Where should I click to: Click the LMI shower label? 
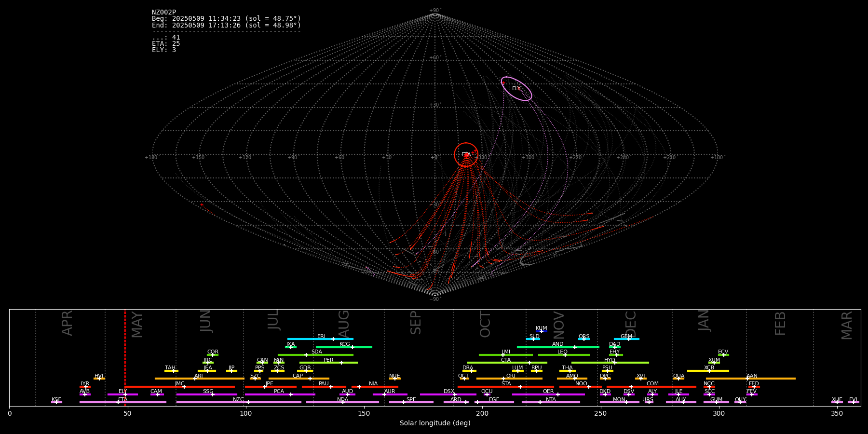[x=506, y=352]
